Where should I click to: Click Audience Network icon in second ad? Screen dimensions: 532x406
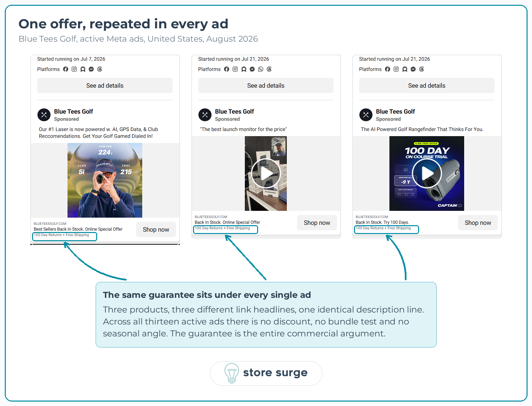[x=243, y=69]
